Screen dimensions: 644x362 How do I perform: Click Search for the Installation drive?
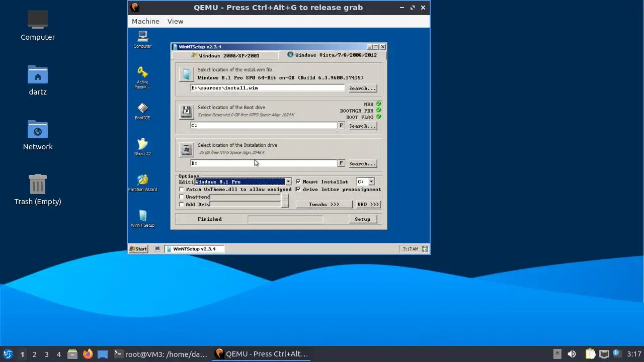point(362,163)
